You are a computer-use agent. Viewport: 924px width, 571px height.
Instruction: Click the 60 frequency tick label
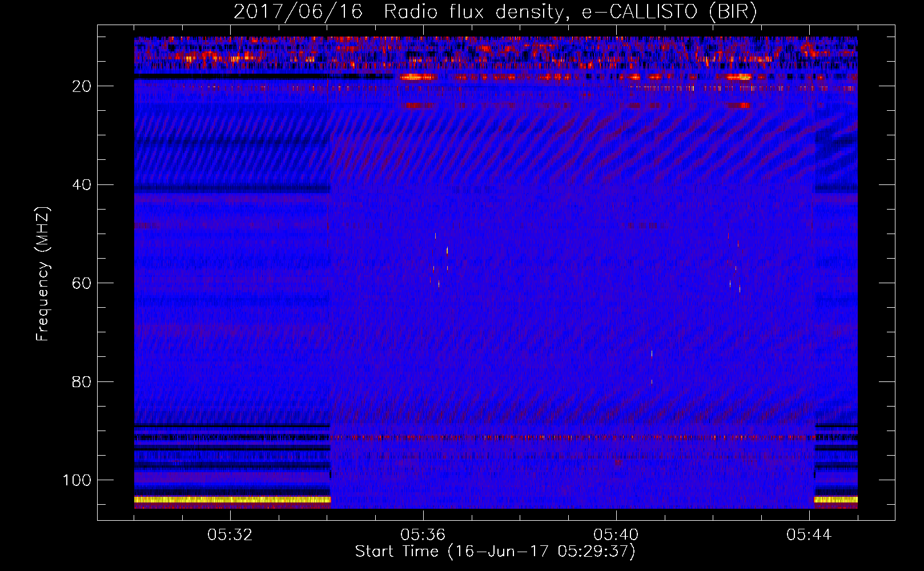tap(82, 283)
